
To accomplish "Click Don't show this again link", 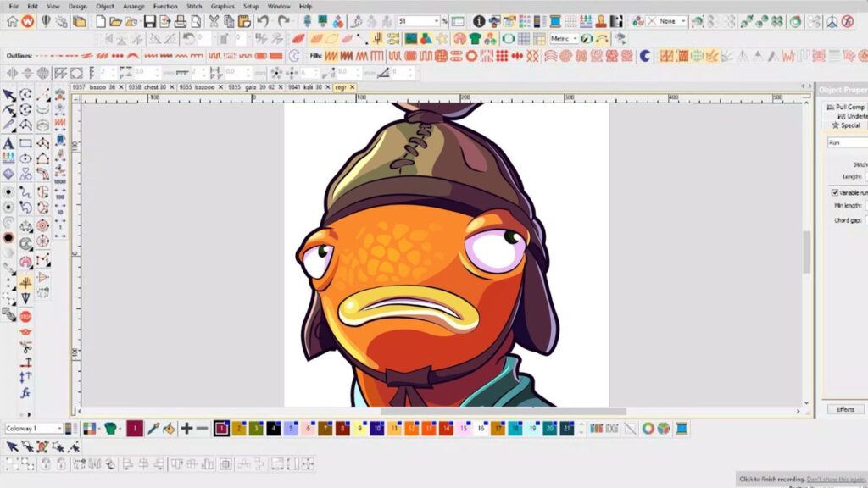I will pos(836,480).
